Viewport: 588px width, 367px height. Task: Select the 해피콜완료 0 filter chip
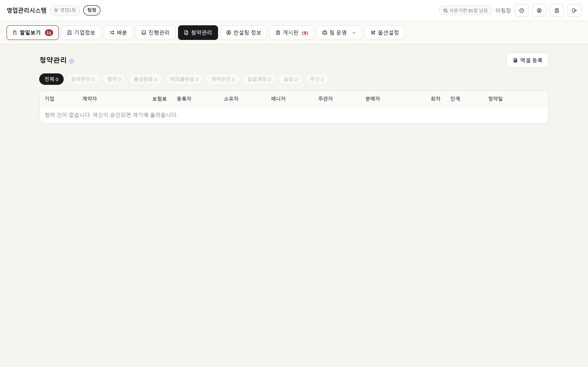click(184, 79)
